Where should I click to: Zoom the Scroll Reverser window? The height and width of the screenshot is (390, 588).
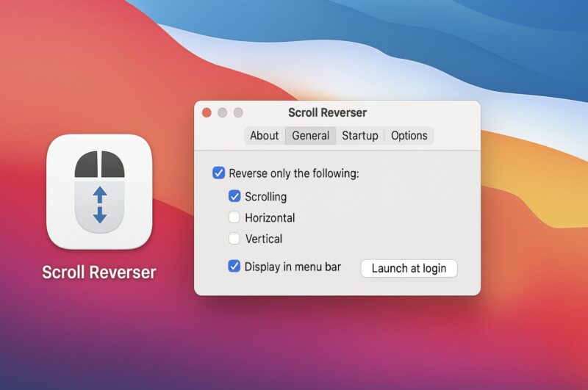tap(237, 112)
